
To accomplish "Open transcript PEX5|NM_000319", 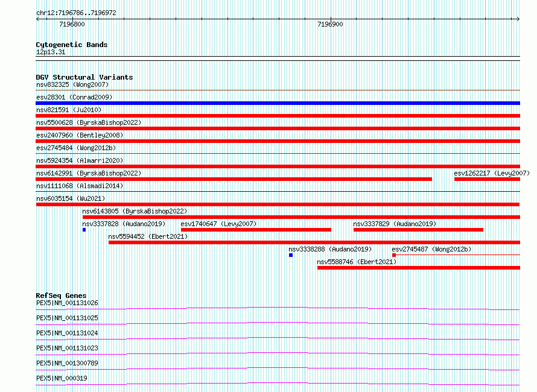I will [62, 378].
